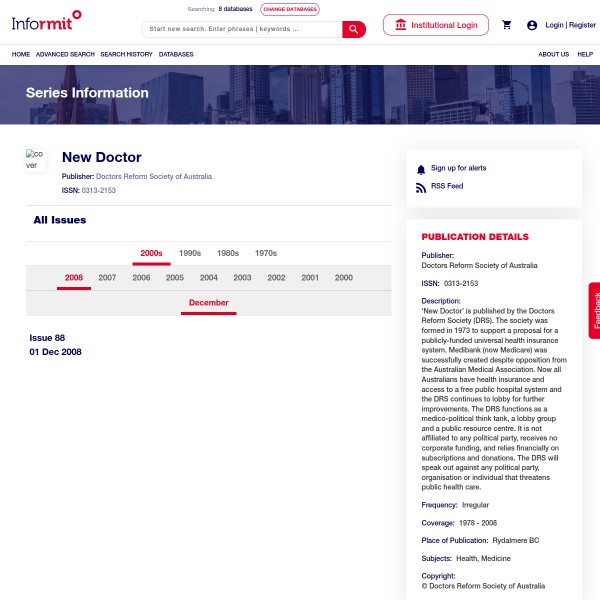The width and height of the screenshot is (600, 600).
Task: Click the Change Databases button
Action: click(x=290, y=9)
